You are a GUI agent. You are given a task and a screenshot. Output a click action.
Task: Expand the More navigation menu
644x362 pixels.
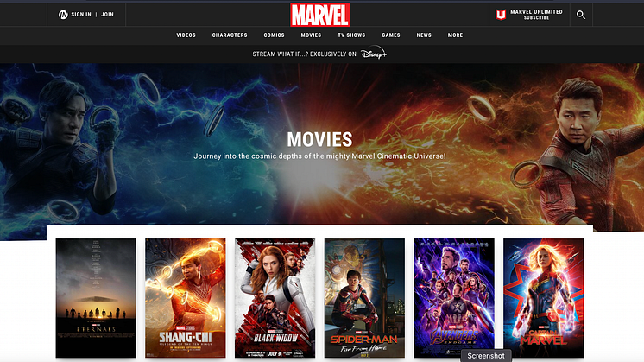(x=455, y=35)
